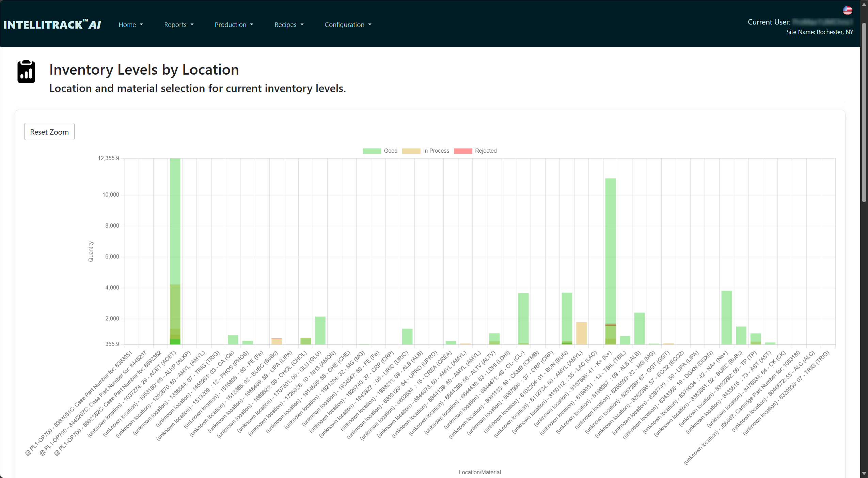Image resolution: width=868 pixels, height=478 pixels.
Task: Open the Reports dropdown menu
Action: (x=179, y=25)
